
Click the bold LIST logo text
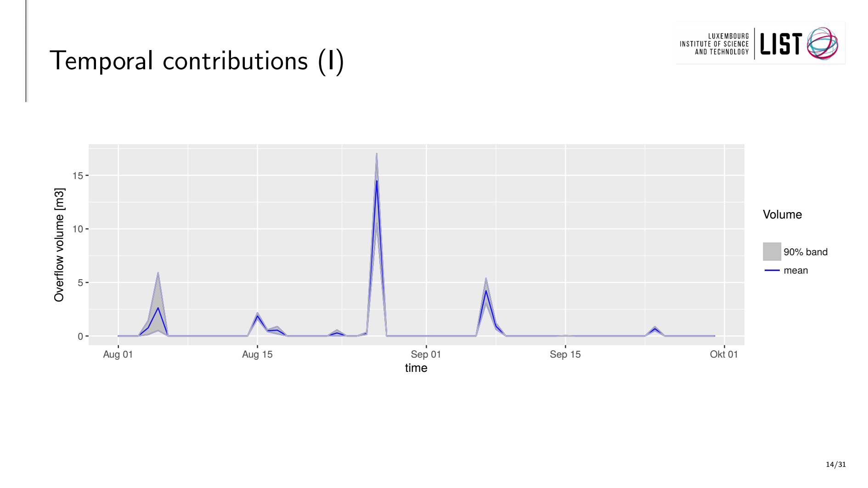click(781, 44)
